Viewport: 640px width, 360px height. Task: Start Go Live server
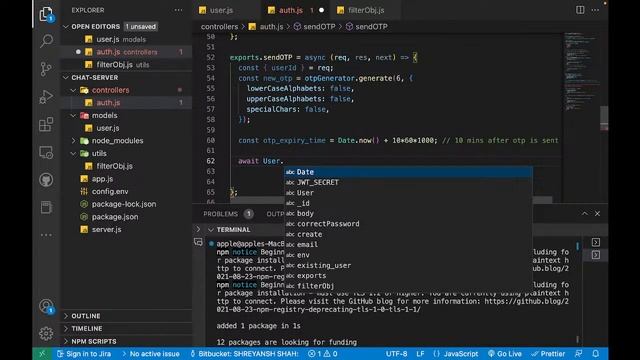pyautogui.click(x=504, y=353)
